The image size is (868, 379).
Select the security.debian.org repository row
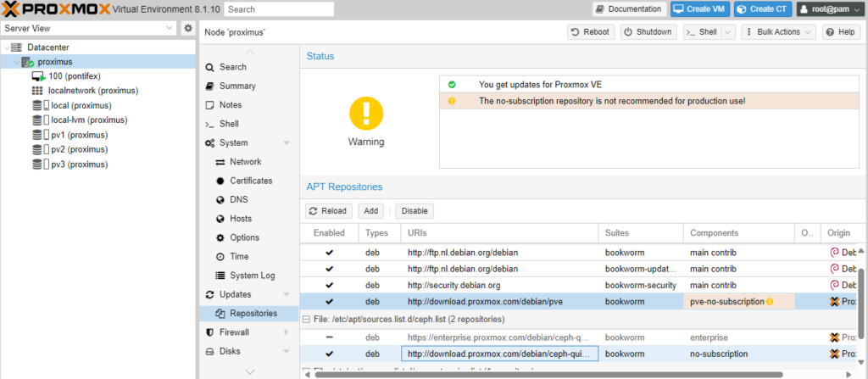[x=578, y=286]
